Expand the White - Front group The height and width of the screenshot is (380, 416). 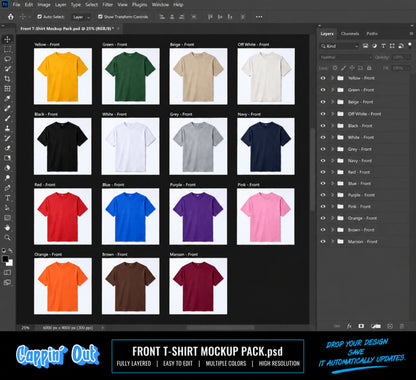coord(332,137)
